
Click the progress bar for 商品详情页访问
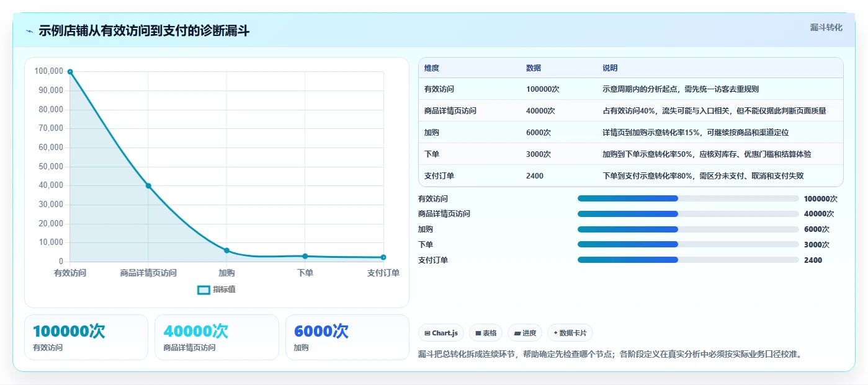pos(688,214)
